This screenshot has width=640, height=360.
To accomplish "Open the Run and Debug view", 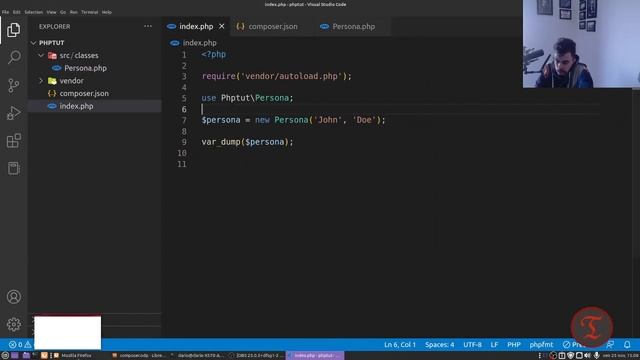I will point(13,113).
